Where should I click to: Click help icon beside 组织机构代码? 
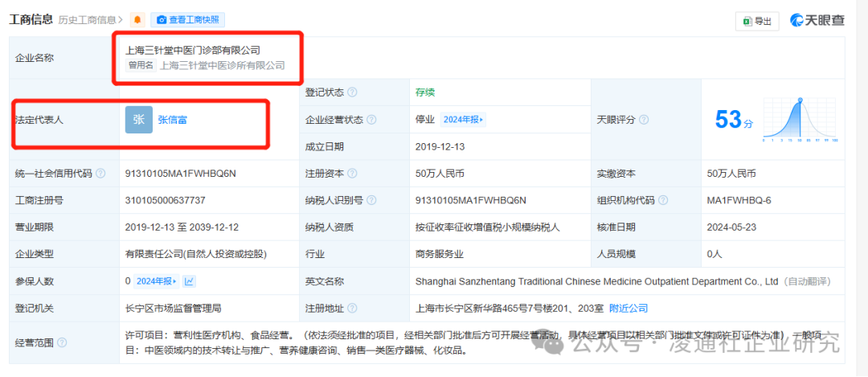(662, 200)
